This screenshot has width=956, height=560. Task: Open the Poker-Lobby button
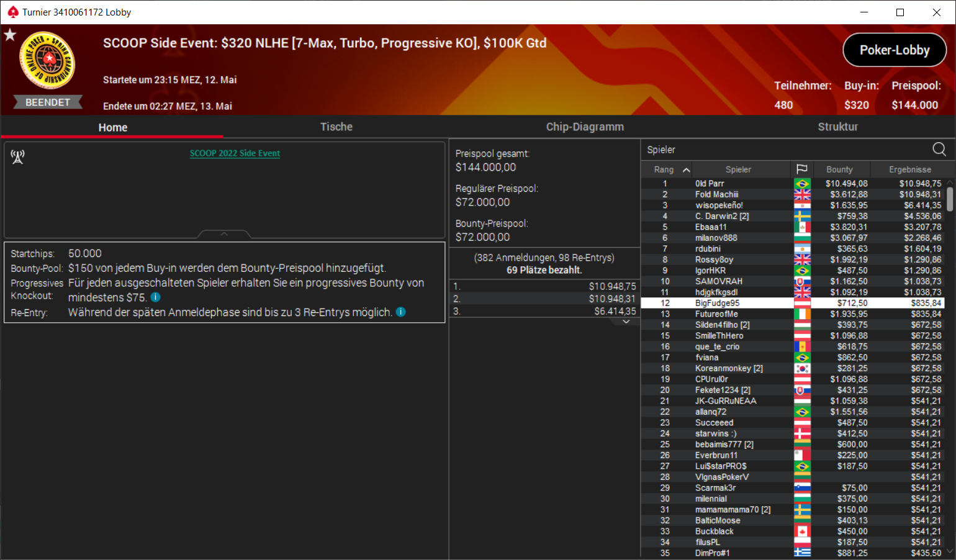tap(895, 50)
